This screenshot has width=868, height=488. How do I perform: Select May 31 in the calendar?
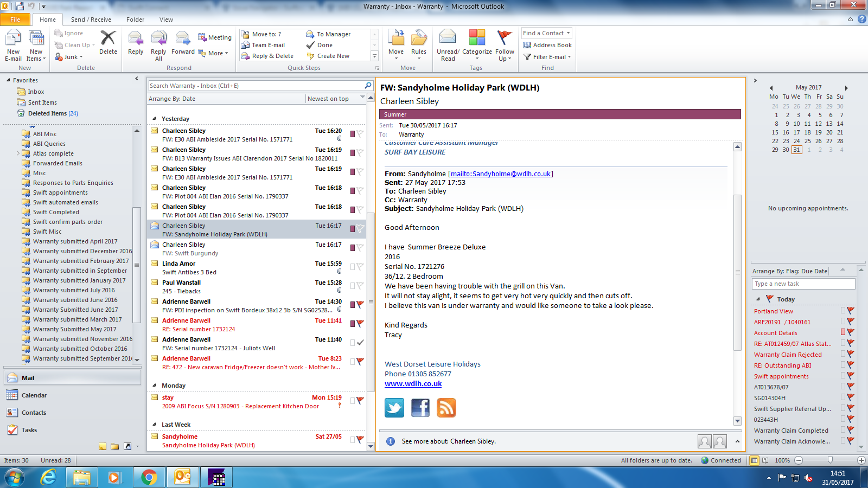796,150
